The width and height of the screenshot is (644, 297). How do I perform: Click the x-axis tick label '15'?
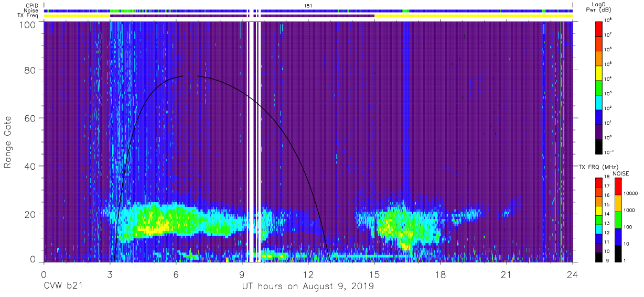(x=374, y=274)
